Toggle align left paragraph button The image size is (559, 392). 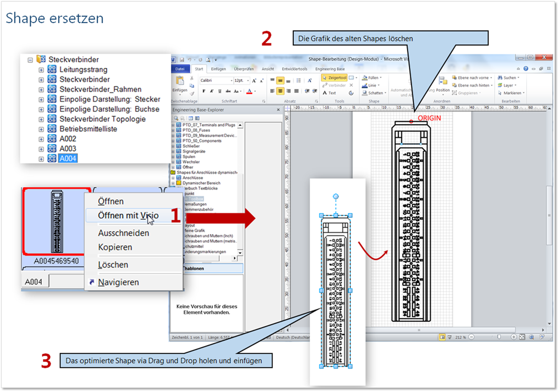pos(272,91)
